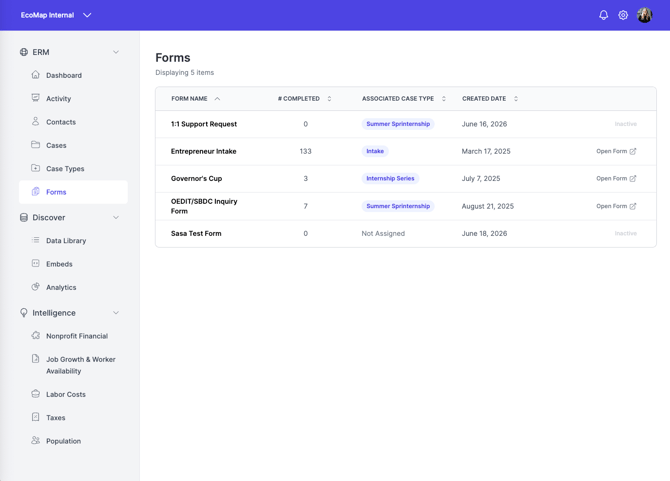Open the EcoMap Internal workspace dropdown
Image resolution: width=670 pixels, height=481 pixels.
[x=87, y=15]
